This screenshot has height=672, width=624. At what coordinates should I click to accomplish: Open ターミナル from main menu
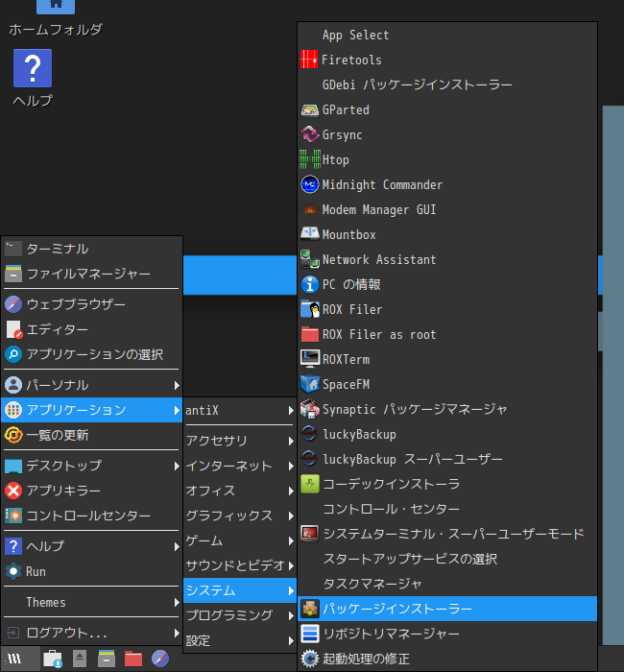click(x=92, y=249)
